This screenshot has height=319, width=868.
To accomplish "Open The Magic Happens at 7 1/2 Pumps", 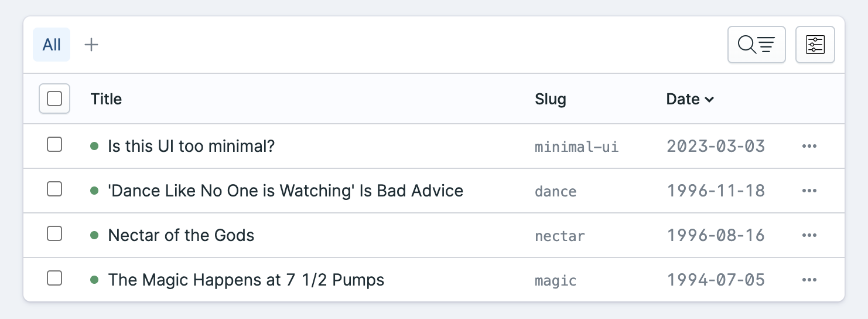I will [246, 280].
